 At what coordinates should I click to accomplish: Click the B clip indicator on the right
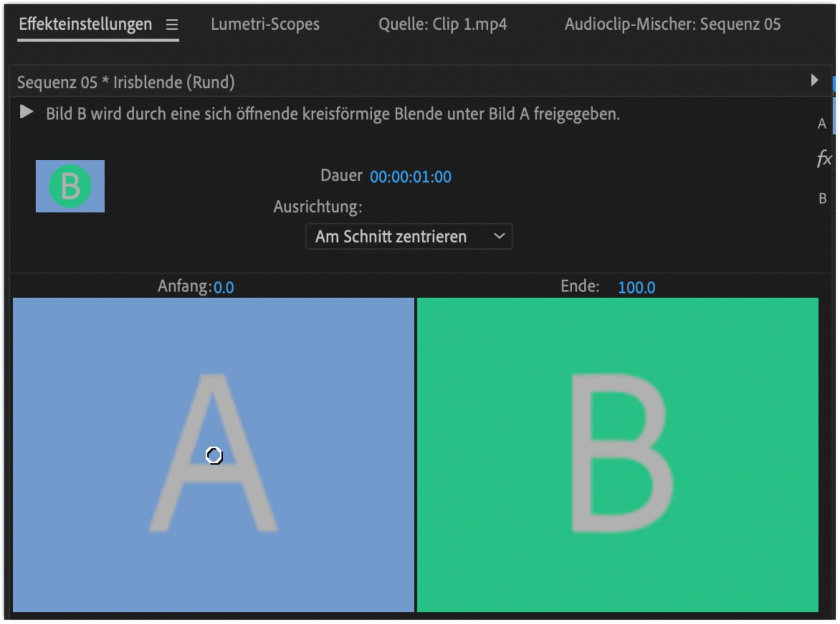(x=822, y=198)
